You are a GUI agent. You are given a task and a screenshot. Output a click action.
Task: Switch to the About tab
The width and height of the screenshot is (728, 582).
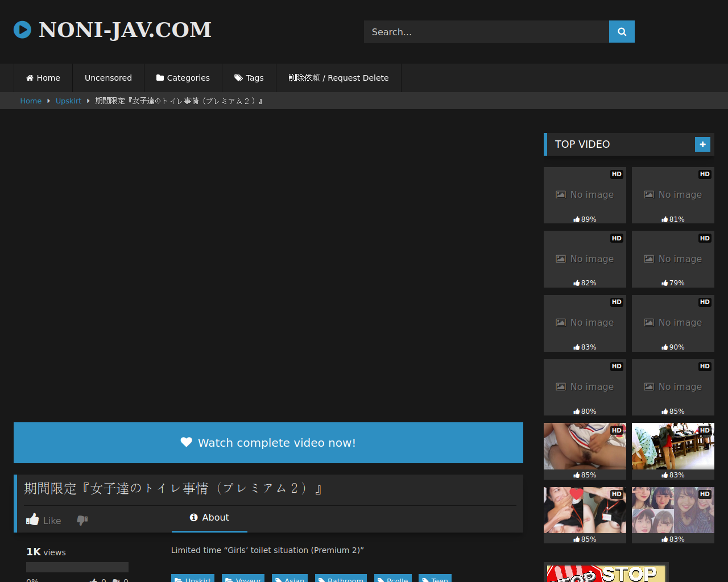pyautogui.click(x=209, y=518)
